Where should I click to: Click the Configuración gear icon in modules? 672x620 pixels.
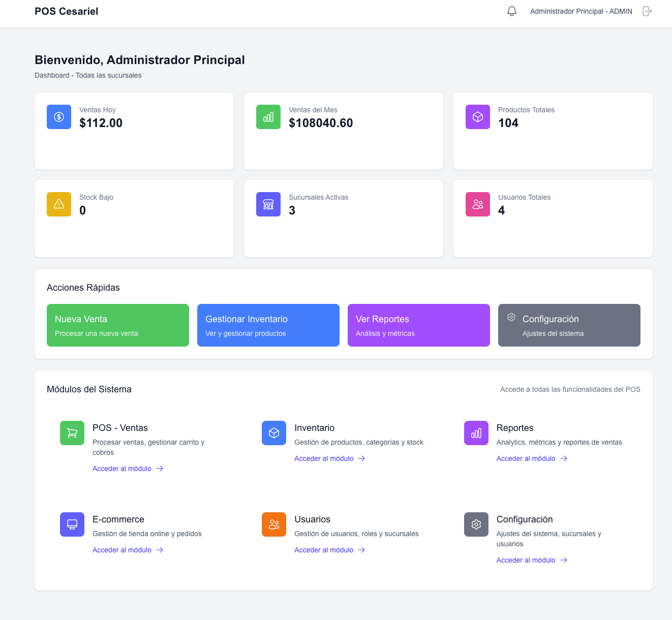pos(476,524)
